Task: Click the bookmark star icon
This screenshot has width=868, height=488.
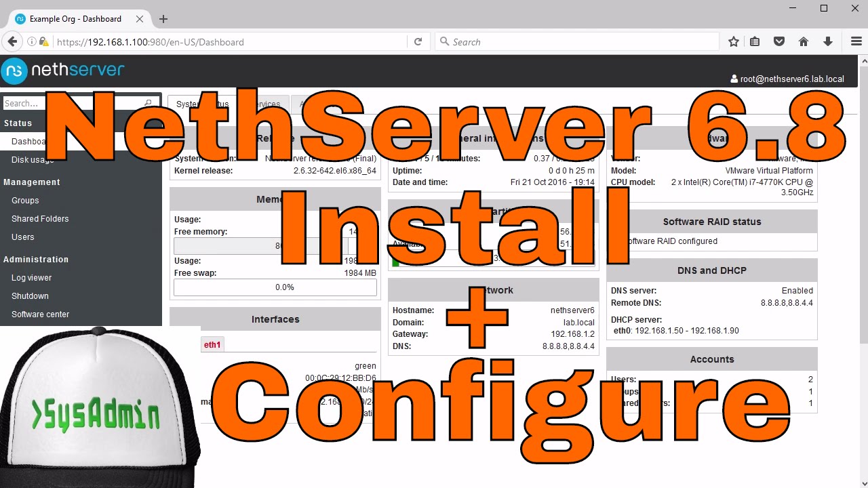Action: point(734,41)
